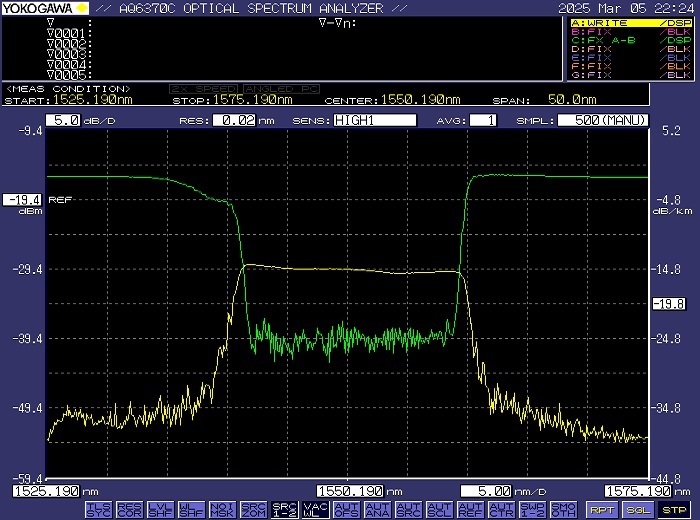Start repeat sweep with RPT

coord(601,509)
